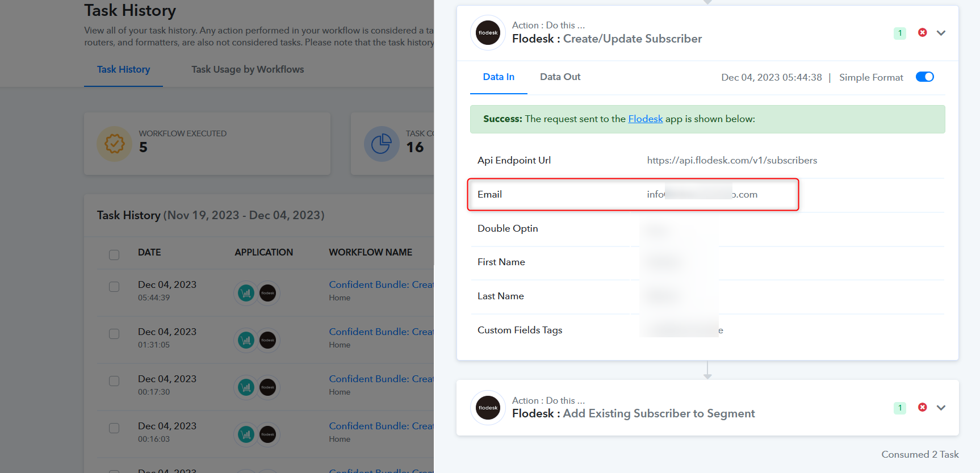The width and height of the screenshot is (980, 473).
Task: Open the Flodesk link in success message
Action: coord(646,119)
